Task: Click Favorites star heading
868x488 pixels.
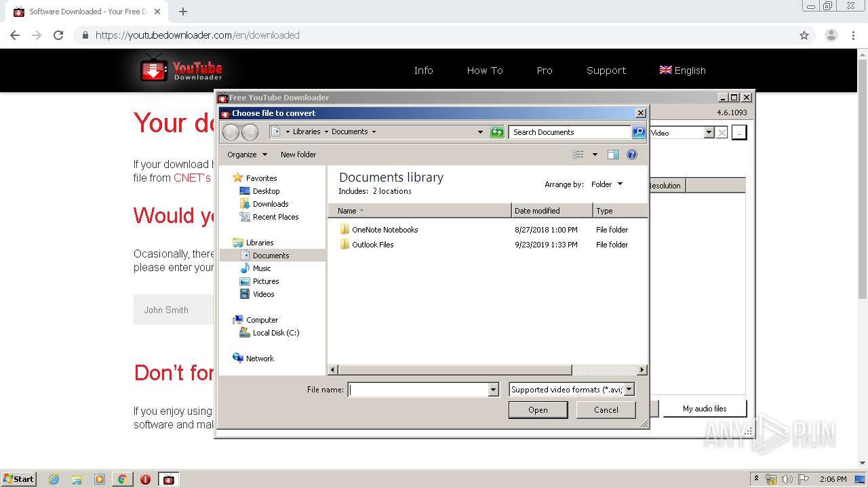Action: click(x=261, y=178)
